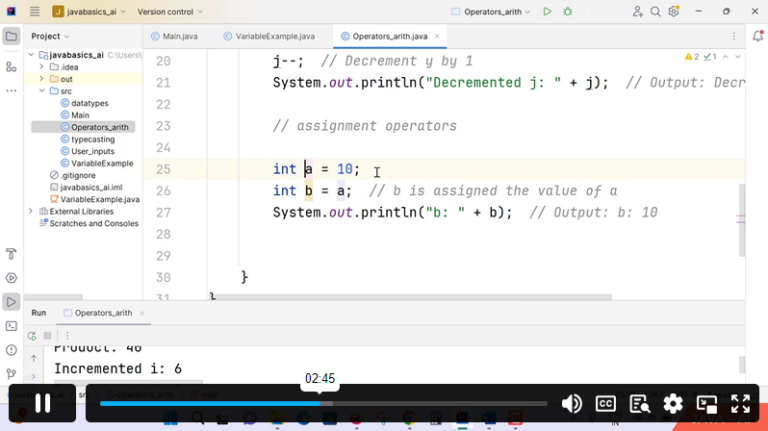Expand the .idea folder

coord(42,67)
